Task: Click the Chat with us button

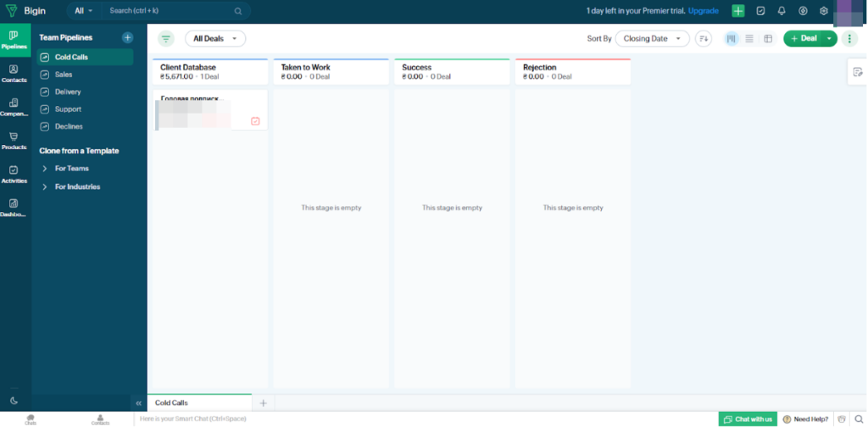Action: (748, 419)
